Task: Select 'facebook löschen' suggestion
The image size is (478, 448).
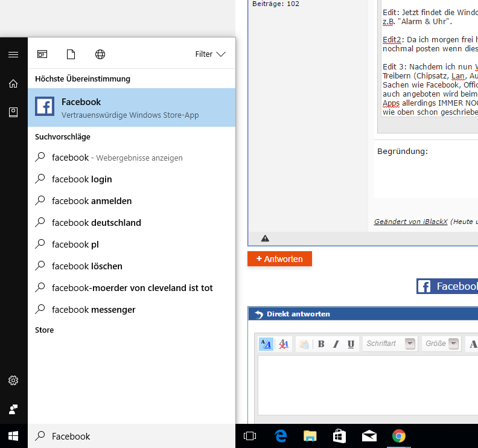Action: 132,266
